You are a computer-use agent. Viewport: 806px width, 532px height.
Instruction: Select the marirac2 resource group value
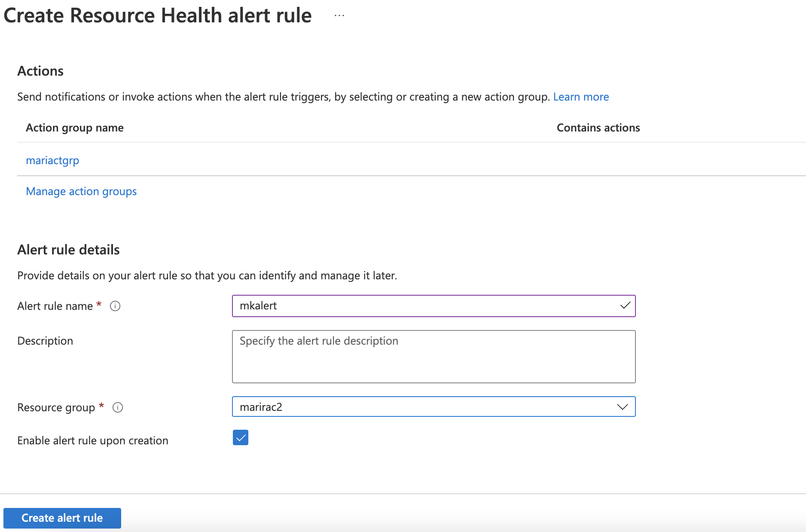[261, 407]
